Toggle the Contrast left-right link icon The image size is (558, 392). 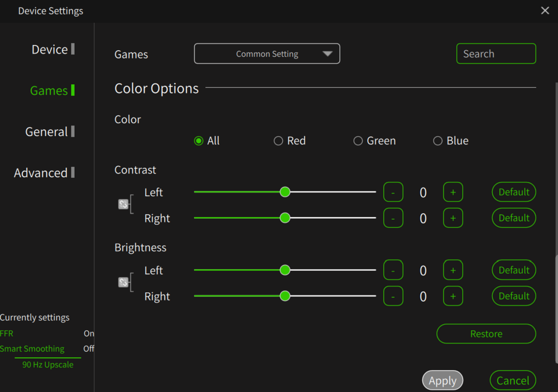123,205
